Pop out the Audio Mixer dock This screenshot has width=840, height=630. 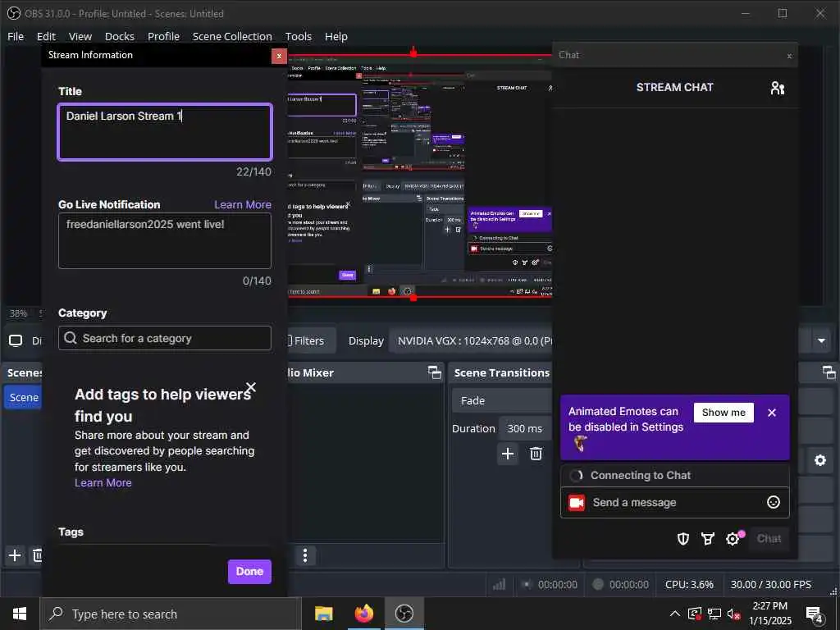pos(435,373)
